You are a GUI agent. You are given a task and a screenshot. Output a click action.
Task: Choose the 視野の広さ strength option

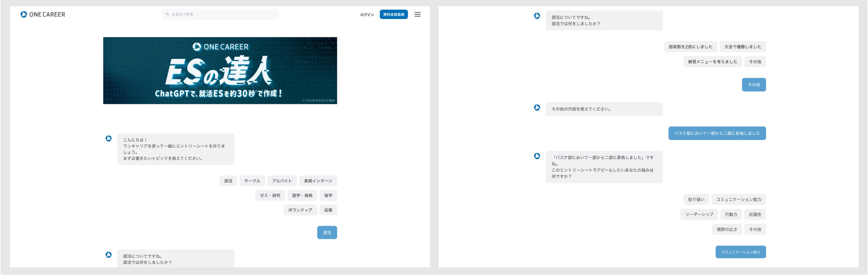tap(726, 230)
